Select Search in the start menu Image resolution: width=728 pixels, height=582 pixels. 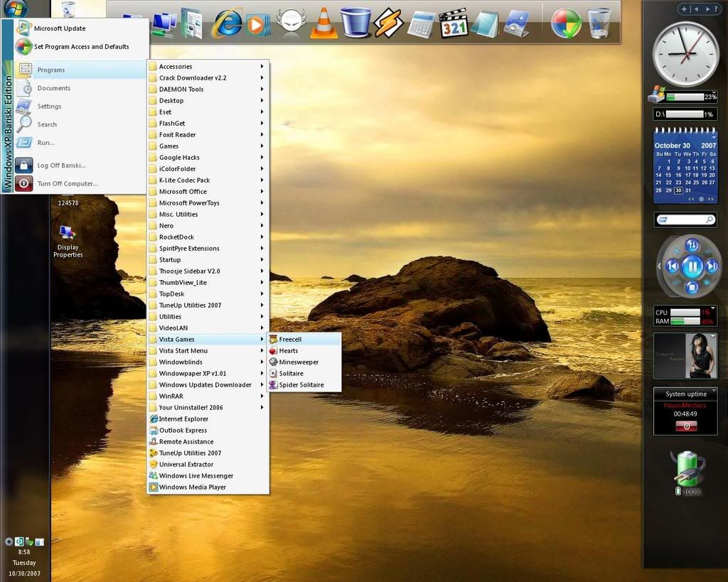pos(80,124)
